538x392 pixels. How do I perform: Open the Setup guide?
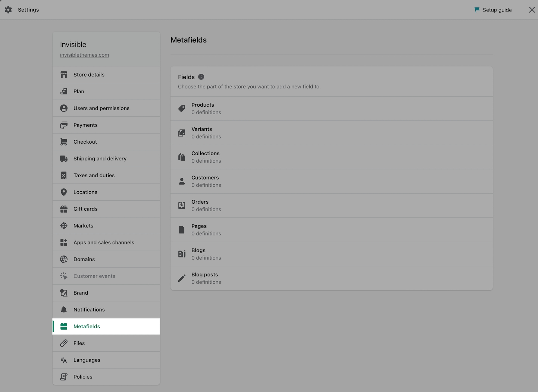[497, 10]
